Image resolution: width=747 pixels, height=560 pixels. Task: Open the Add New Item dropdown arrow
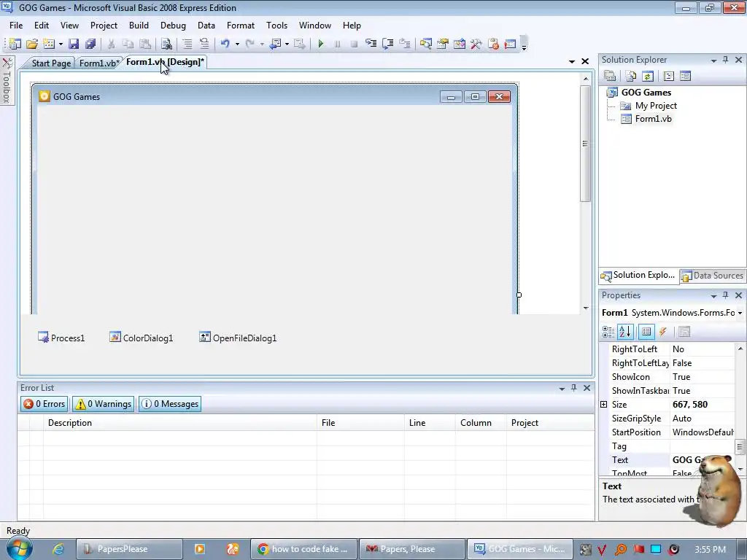[61, 44]
